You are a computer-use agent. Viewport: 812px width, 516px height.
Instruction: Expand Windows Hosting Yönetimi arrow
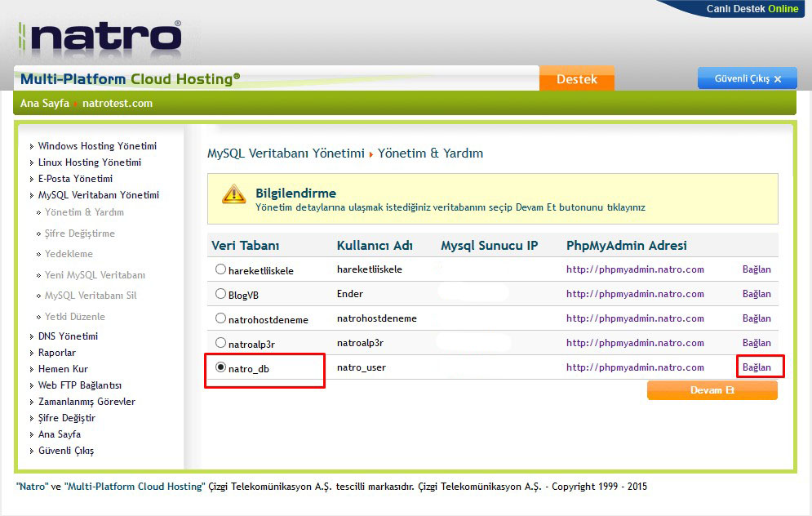(x=32, y=147)
